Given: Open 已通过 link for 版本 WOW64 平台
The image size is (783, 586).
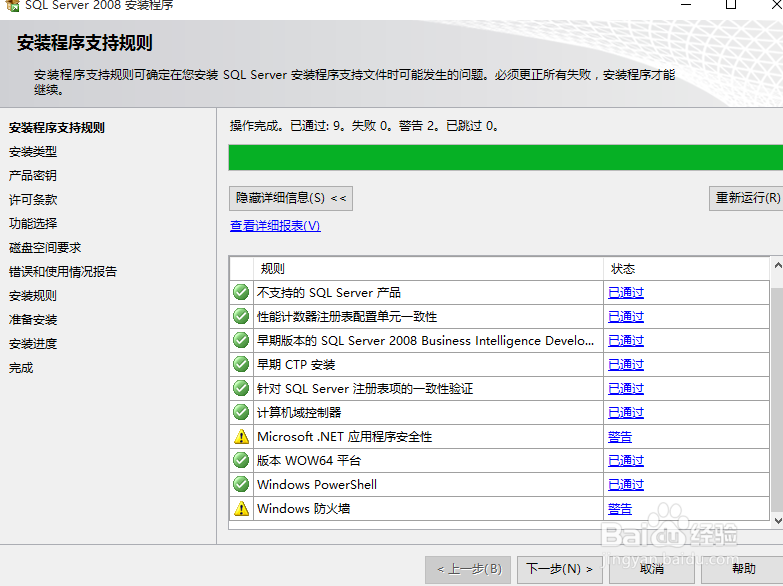Looking at the screenshot, I should pos(626,461).
